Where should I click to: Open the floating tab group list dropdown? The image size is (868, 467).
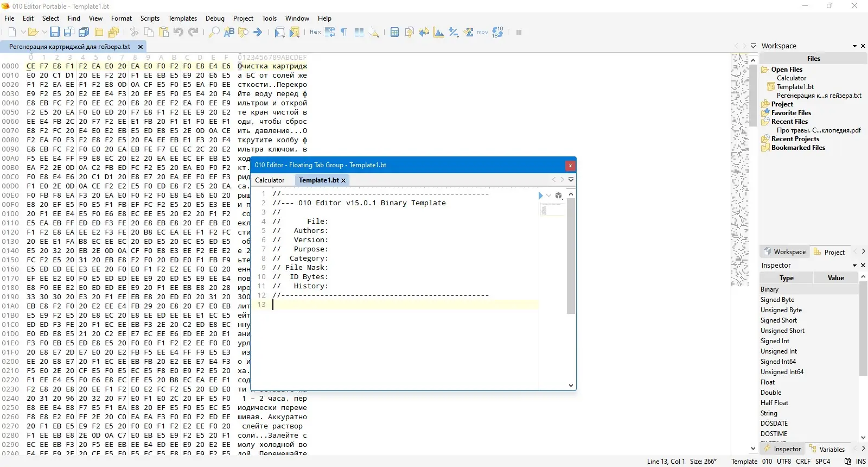[571, 180]
